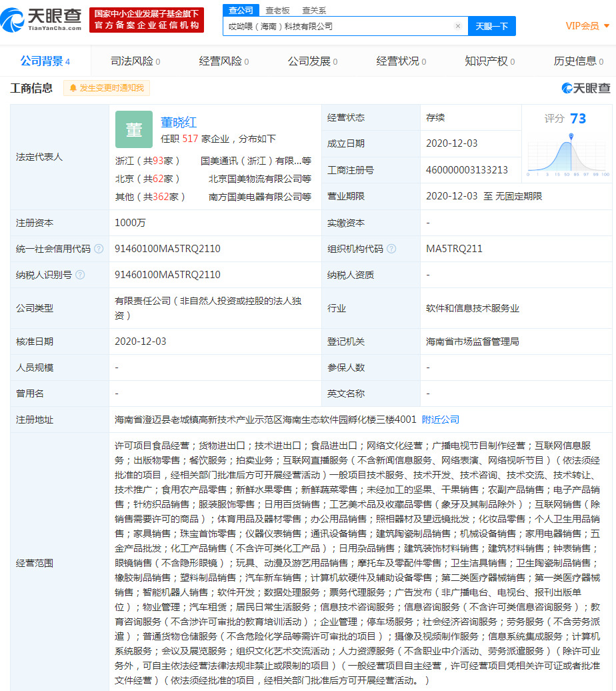The image size is (616, 691).
Task: Click the 注册资本 1000万 value
Action: coord(130,223)
